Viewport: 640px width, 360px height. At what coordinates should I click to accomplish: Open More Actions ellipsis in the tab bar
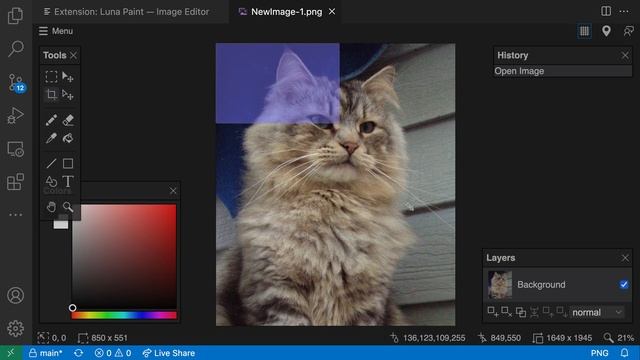624,11
